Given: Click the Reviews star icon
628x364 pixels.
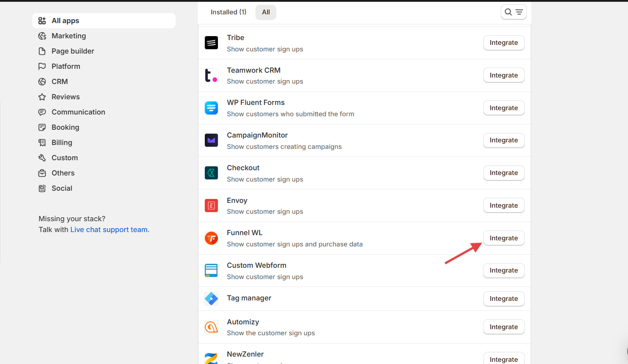Looking at the screenshot, I should click(x=42, y=97).
